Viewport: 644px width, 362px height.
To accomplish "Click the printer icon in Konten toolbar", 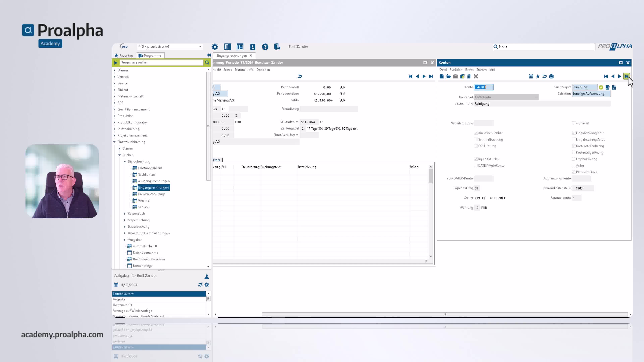I will [x=551, y=76].
